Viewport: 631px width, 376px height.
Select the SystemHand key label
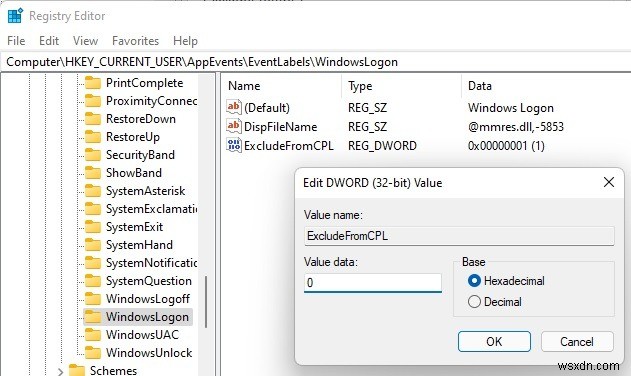pos(139,245)
